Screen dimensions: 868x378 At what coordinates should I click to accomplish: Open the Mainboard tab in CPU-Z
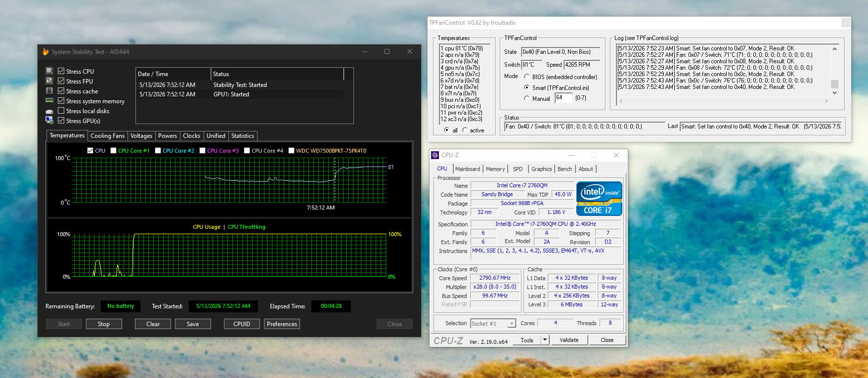pos(468,169)
